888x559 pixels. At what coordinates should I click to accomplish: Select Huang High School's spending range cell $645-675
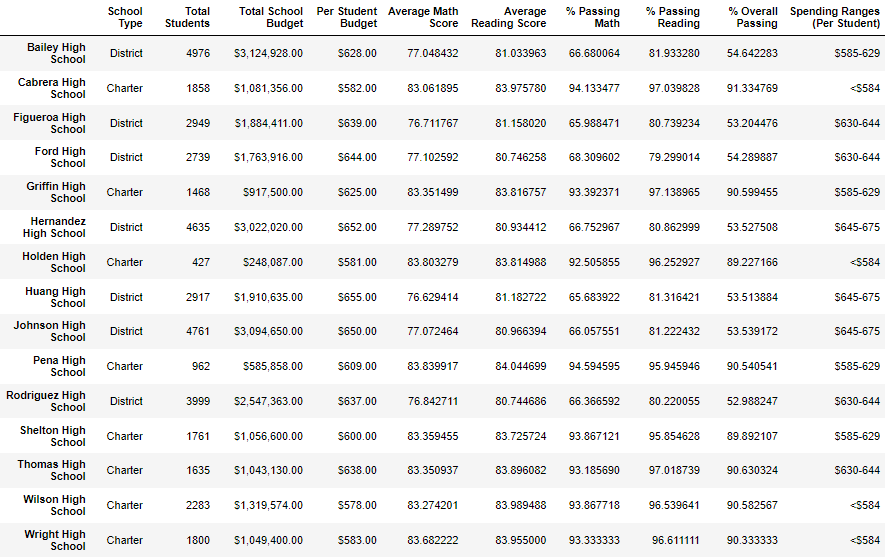click(857, 297)
